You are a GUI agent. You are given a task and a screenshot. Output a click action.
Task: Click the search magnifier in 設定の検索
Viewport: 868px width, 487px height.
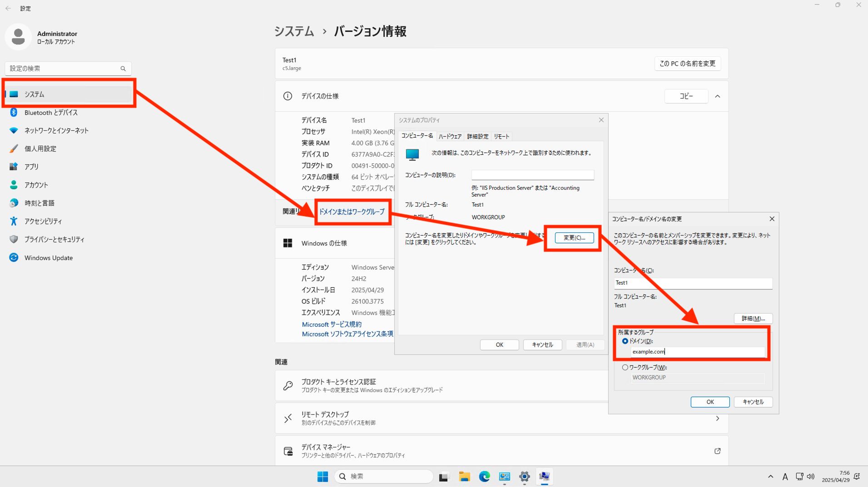(x=123, y=69)
